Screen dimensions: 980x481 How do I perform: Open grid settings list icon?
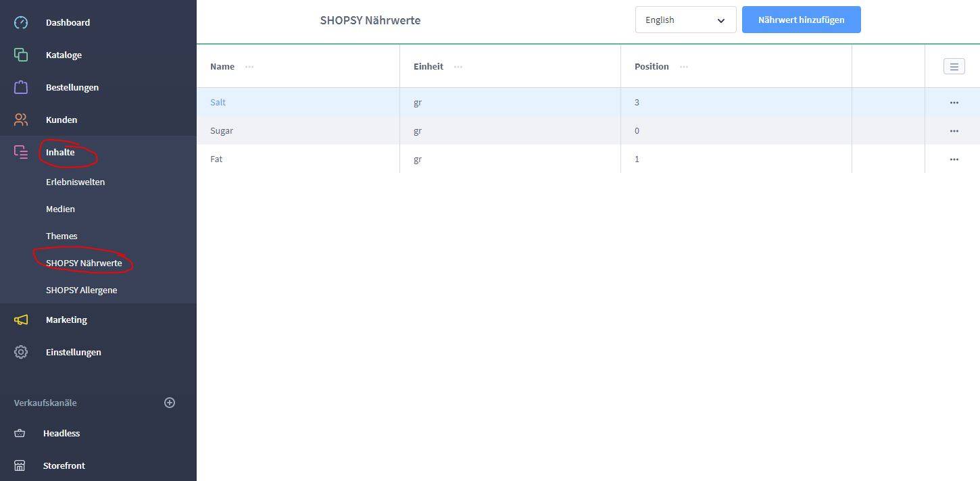[x=954, y=66]
